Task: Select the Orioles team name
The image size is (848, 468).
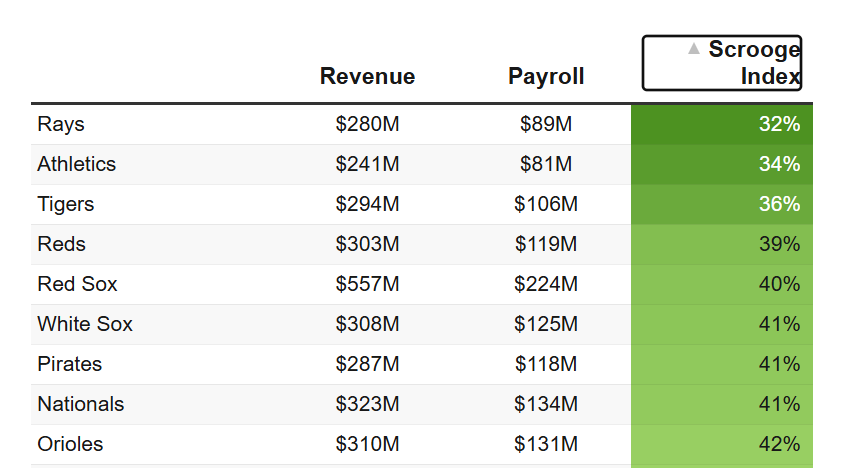Action: [70, 445]
